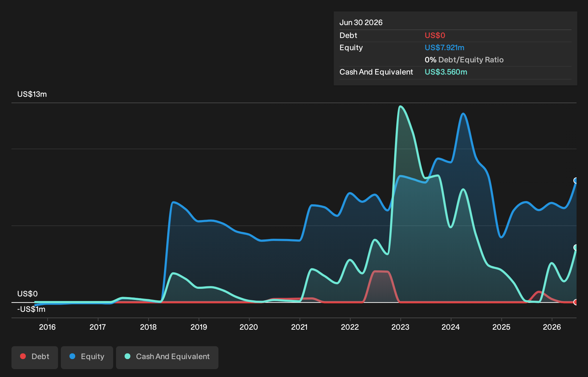The height and width of the screenshot is (377, 588).
Task: Click the 2024 x-axis label
Action: pyautogui.click(x=451, y=327)
